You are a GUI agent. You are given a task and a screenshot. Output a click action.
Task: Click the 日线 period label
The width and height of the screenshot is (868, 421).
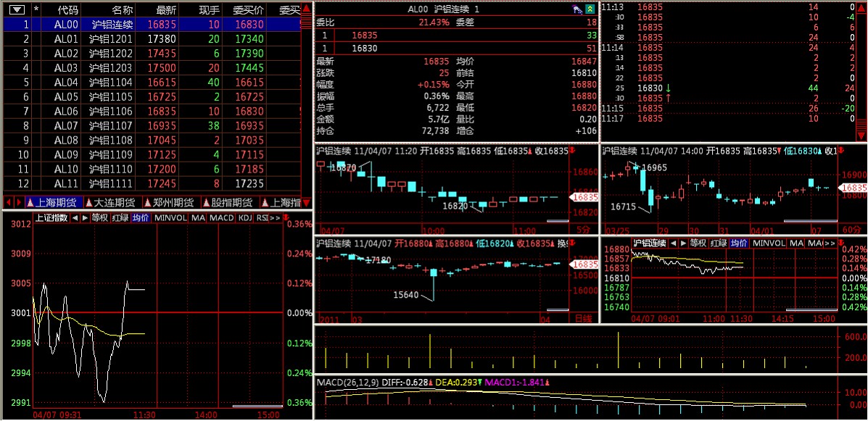584,319
